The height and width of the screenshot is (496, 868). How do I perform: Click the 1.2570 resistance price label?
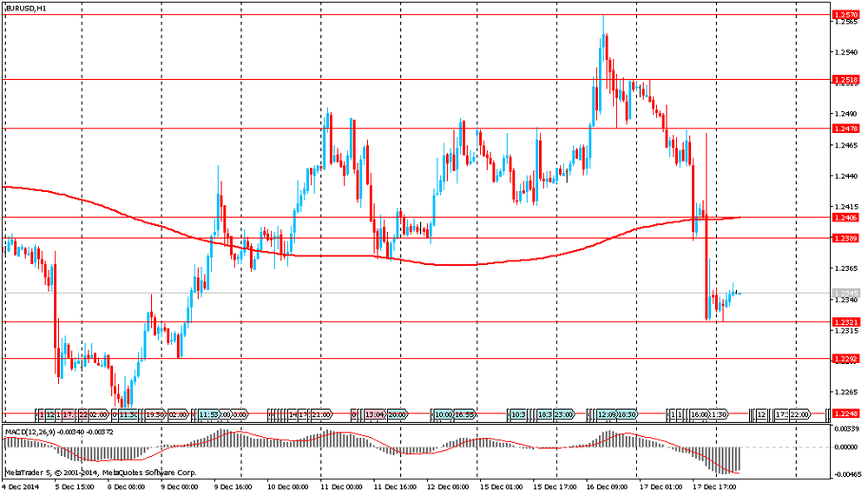[x=845, y=15]
